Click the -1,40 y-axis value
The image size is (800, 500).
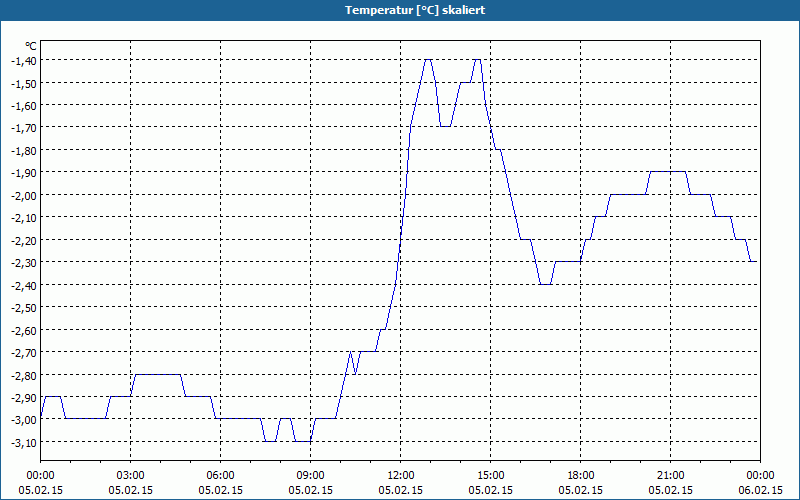(24, 60)
